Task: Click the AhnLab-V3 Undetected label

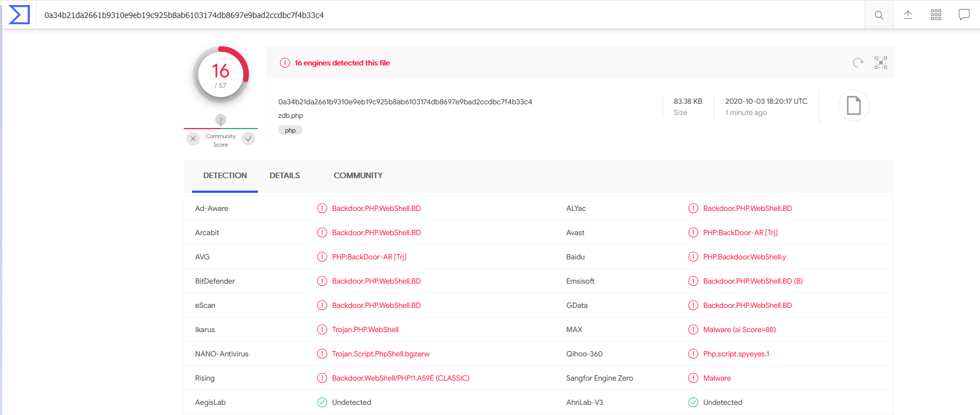Action: (x=723, y=402)
